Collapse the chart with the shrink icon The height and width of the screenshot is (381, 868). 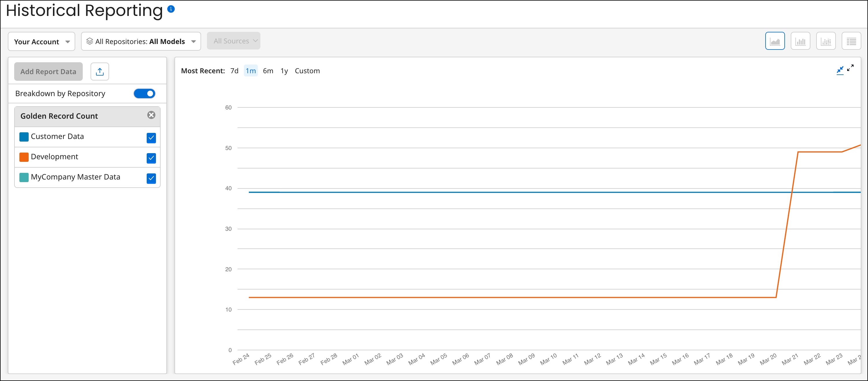point(840,70)
